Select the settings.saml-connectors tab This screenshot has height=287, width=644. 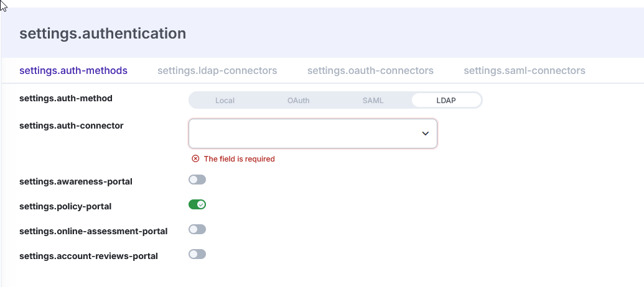pyautogui.click(x=524, y=70)
